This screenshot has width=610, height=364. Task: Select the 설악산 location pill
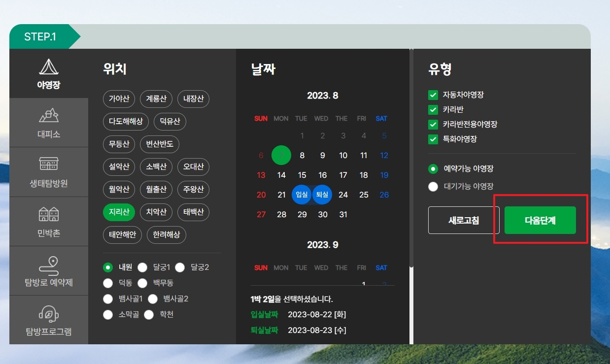119,167
